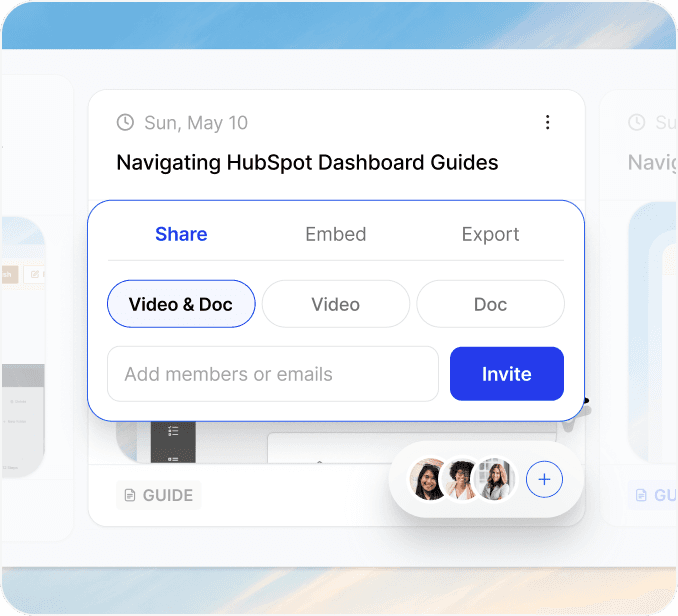Click the Invite button
The width and height of the screenshot is (678, 616).
pyautogui.click(x=507, y=374)
